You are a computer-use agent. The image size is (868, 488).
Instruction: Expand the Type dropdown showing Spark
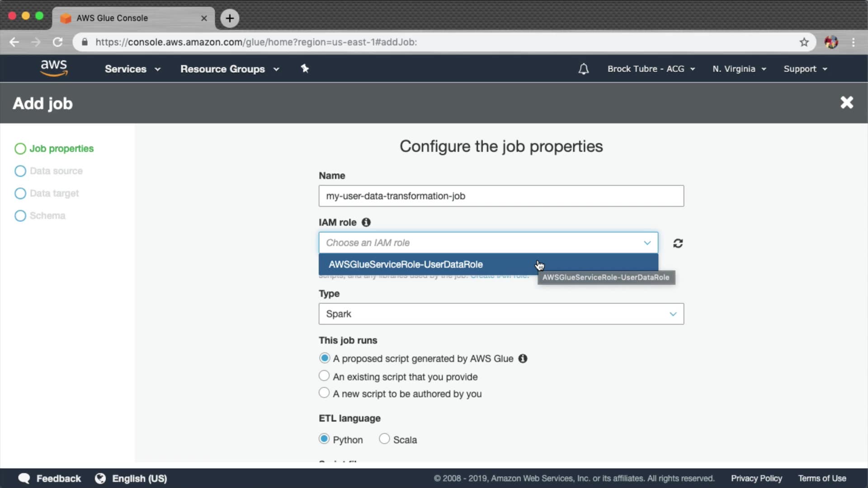[501, 314]
